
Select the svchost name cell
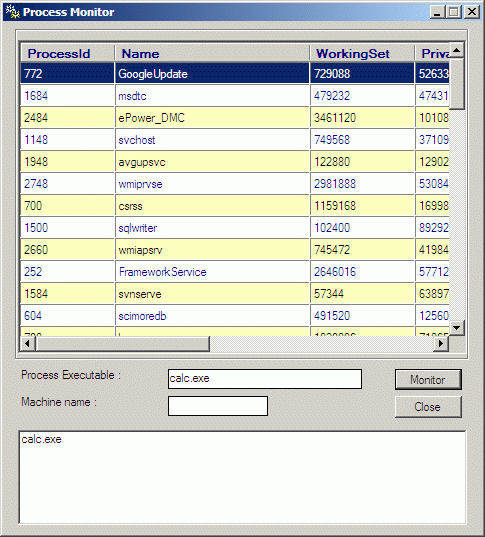tap(212, 139)
